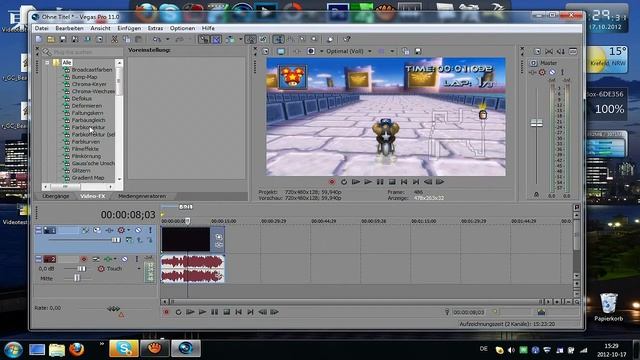Click Play in the timeline transport bar
This screenshot has height=360, width=640.
pyautogui.click(x=202, y=312)
